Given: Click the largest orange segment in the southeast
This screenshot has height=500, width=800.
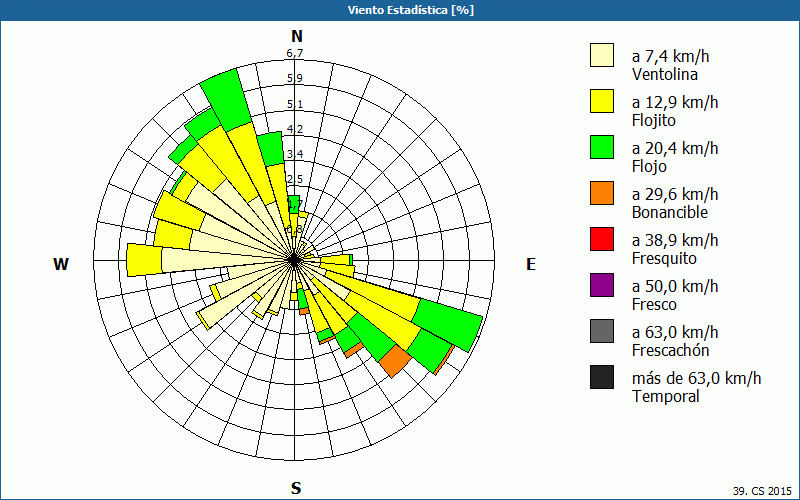Looking at the screenshot, I should [395, 361].
